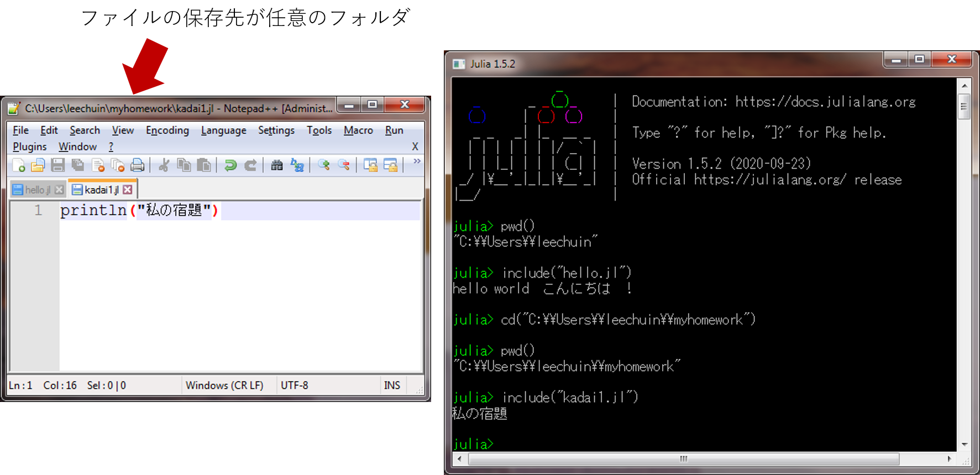Open the Encoding menu

click(x=167, y=131)
